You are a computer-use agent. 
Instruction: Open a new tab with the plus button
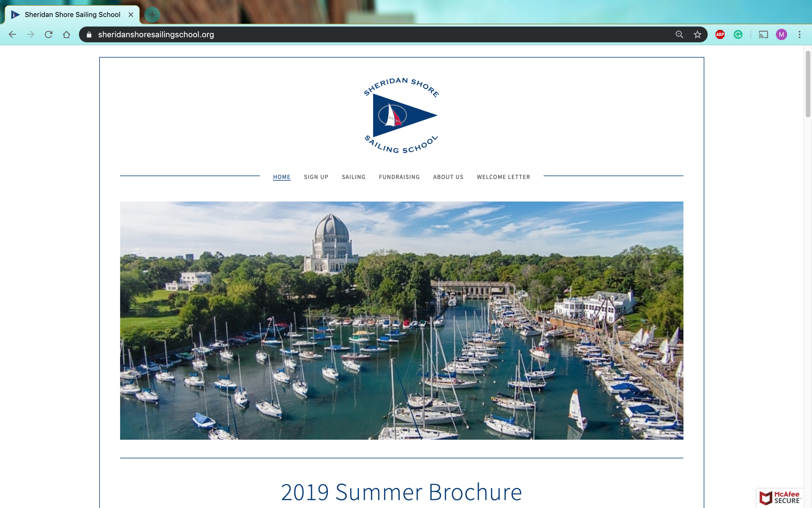152,14
